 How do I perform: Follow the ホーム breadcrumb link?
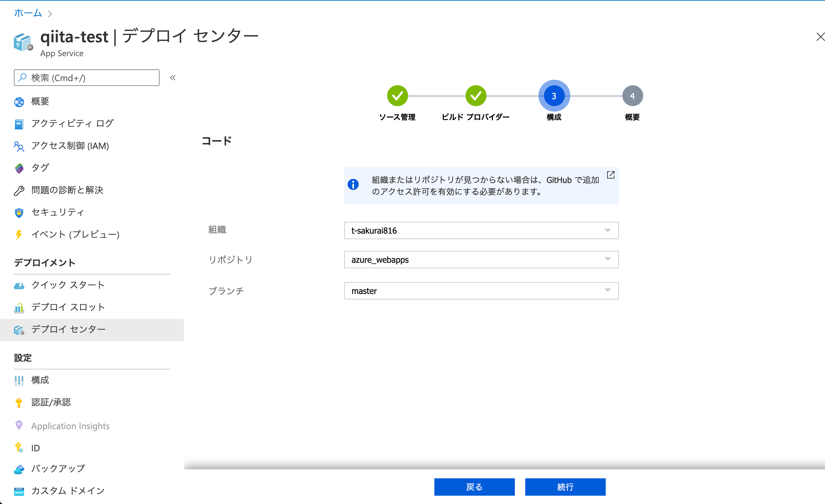click(x=27, y=13)
